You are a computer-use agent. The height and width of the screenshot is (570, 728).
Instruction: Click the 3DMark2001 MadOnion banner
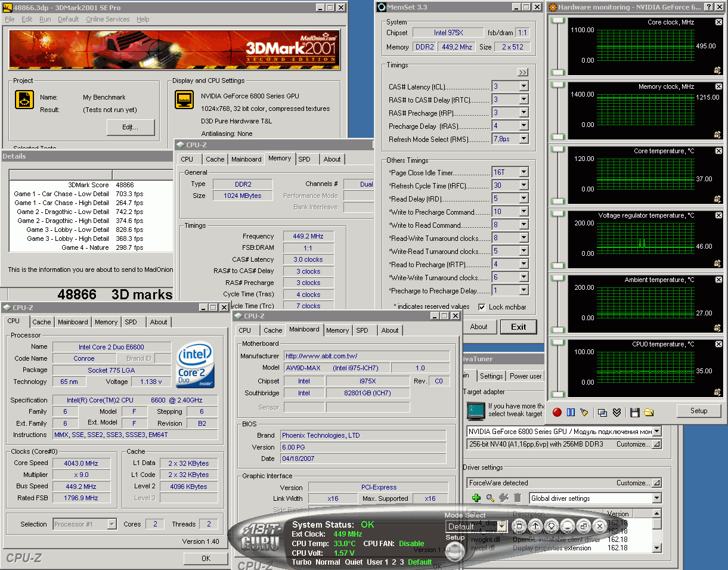coord(175,51)
